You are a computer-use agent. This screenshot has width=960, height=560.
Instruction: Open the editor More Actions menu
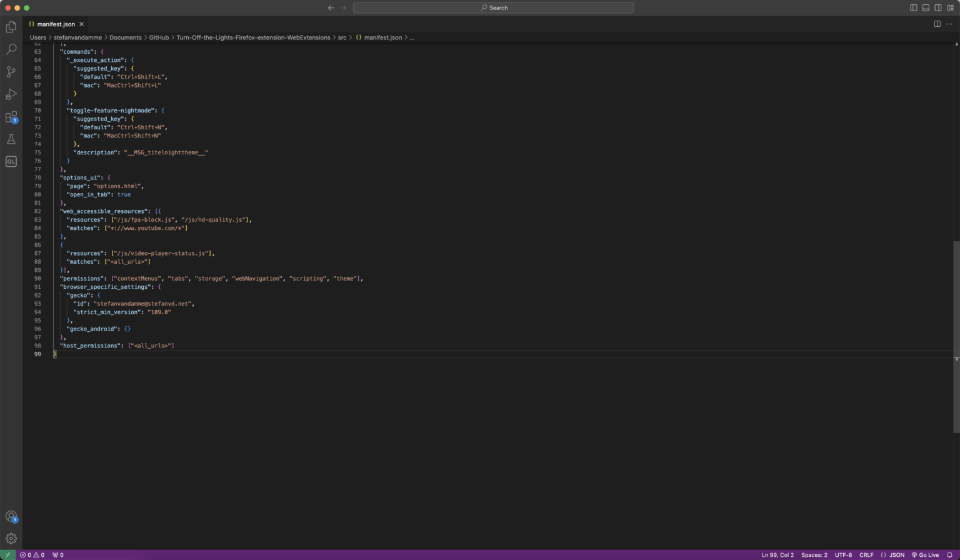[x=949, y=24]
